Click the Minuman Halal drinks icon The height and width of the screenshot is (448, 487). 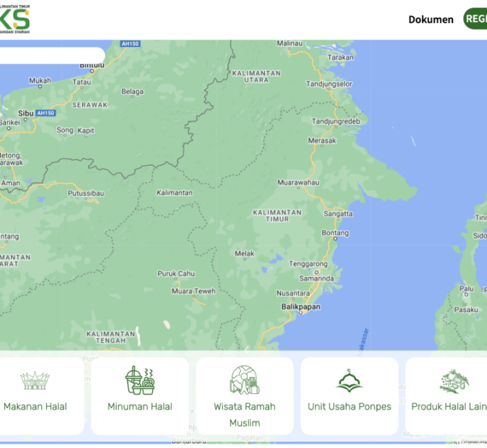[x=140, y=380]
